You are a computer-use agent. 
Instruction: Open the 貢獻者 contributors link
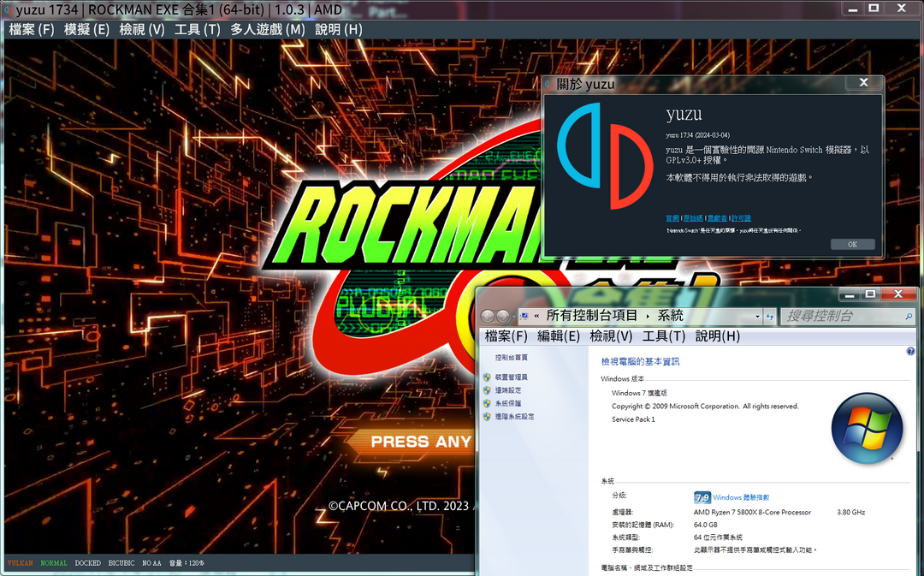pyautogui.click(x=717, y=218)
